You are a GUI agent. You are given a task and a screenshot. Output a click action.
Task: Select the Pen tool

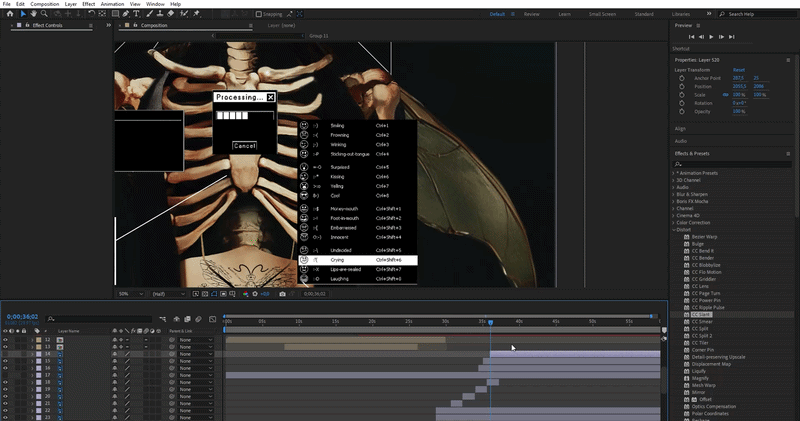click(126, 14)
